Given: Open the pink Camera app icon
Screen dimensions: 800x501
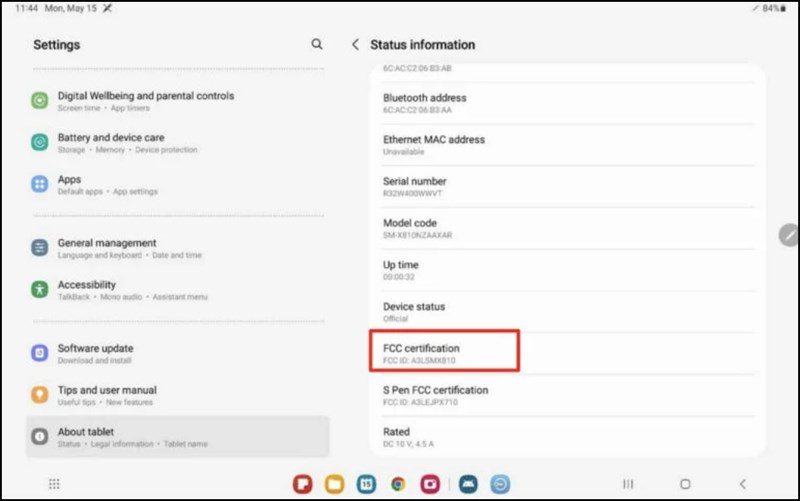Looking at the screenshot, I should [430, 484].
